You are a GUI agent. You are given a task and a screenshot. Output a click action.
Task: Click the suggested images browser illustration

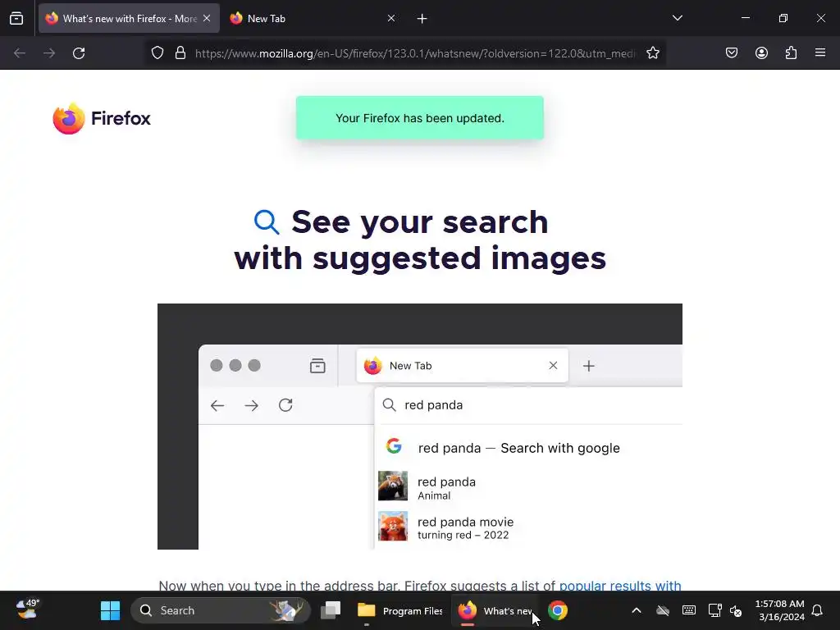click(x=419, y=427)
